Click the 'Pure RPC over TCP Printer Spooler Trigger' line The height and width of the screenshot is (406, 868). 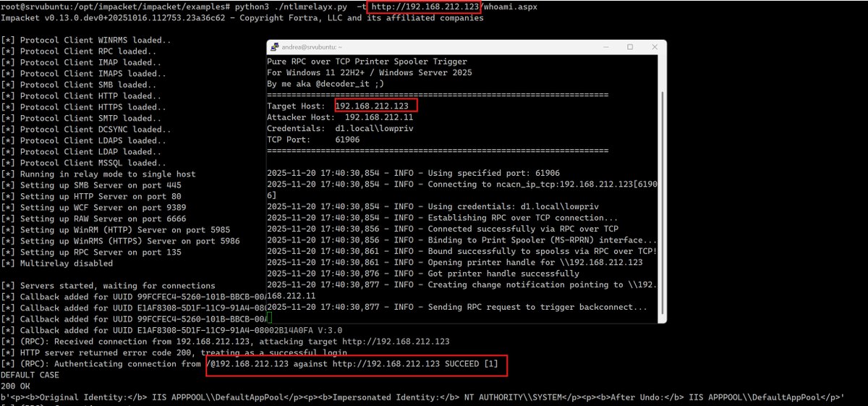click(x=367, y=62)
